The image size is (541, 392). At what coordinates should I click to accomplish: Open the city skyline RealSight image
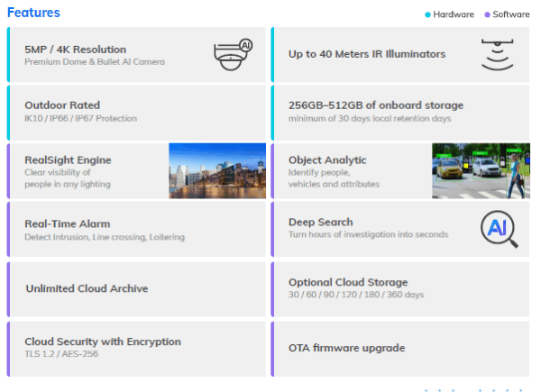[x=217, y=170]
